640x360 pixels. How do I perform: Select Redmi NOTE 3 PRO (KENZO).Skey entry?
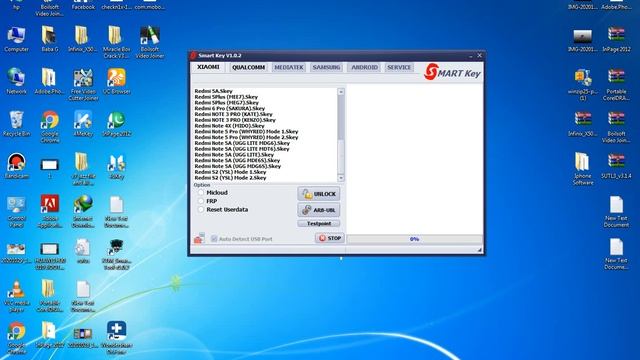pyautogui.click(x=235, y=120)
